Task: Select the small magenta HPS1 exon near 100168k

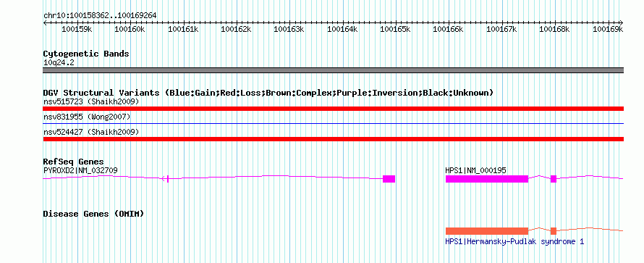Action: [554, 179]
